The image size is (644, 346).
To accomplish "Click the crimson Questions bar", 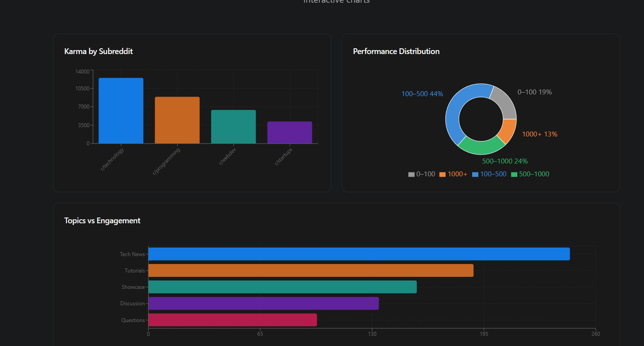I will point(233,320).
